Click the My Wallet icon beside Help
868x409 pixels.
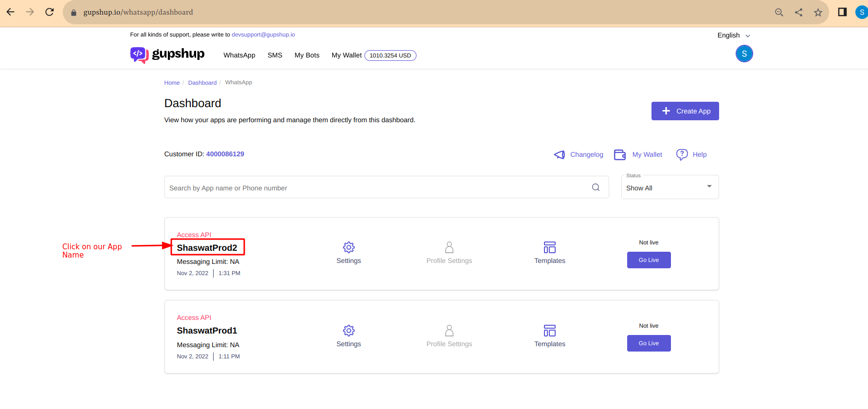point(620,154)
